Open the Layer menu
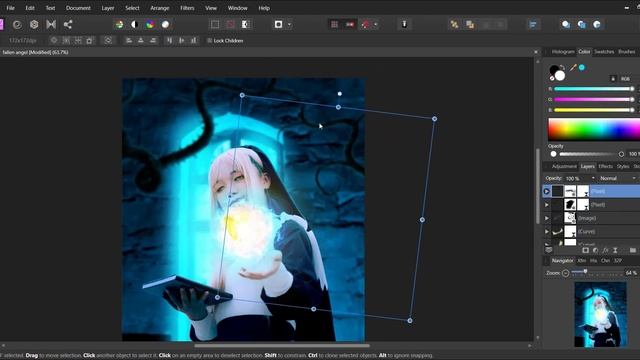This screenshot has width=640, height=360. coord(108,8)
